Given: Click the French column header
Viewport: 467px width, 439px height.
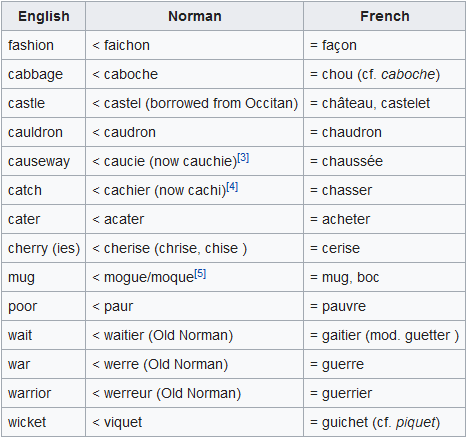Looking at the screenshot, I should pos(385,16).
